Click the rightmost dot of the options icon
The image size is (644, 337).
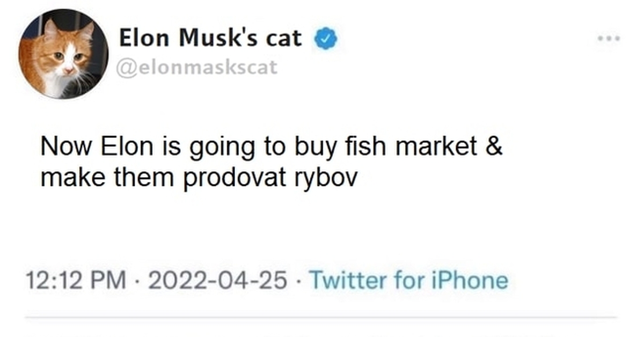tap(617, 38)
